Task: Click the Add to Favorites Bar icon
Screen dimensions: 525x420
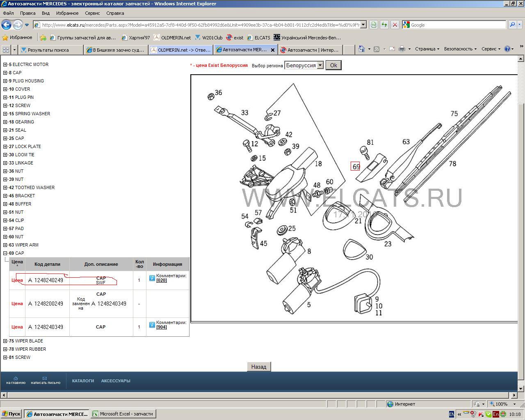Action: pos(43,37)
